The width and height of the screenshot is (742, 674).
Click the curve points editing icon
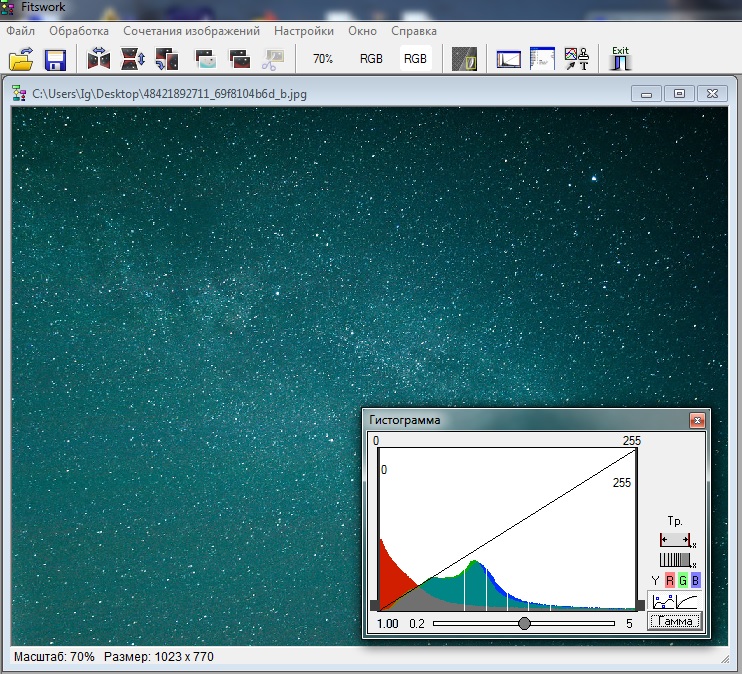click(x=662, y=601)
